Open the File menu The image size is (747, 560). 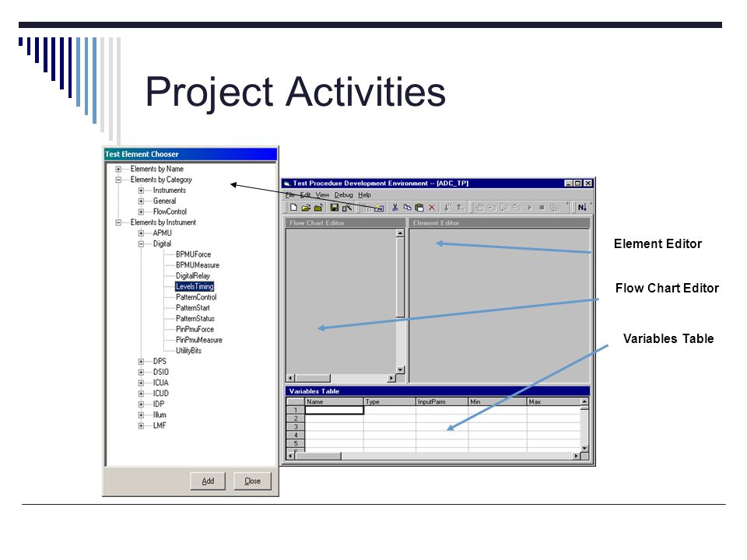point(290,194)
